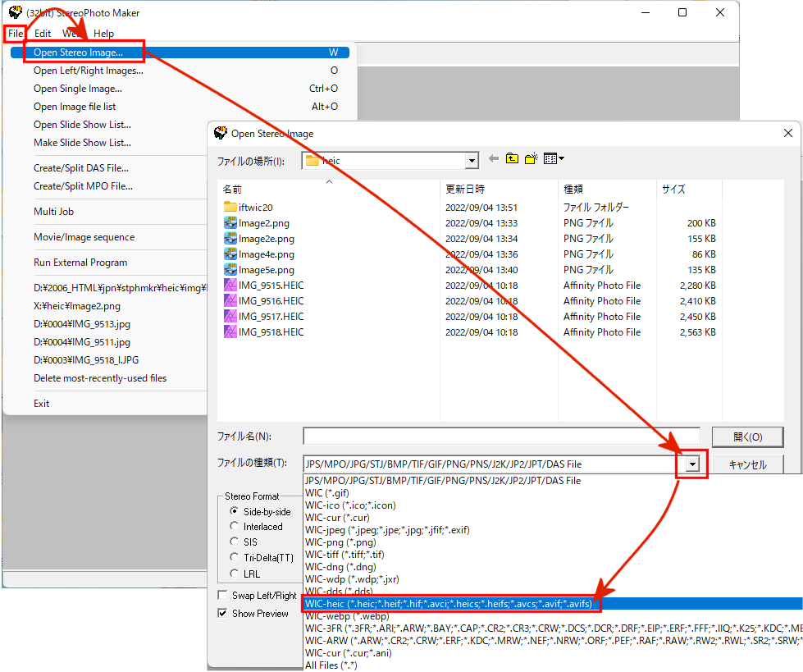
Task: Click the Image4e.png file icon
Action: point(230,254)
